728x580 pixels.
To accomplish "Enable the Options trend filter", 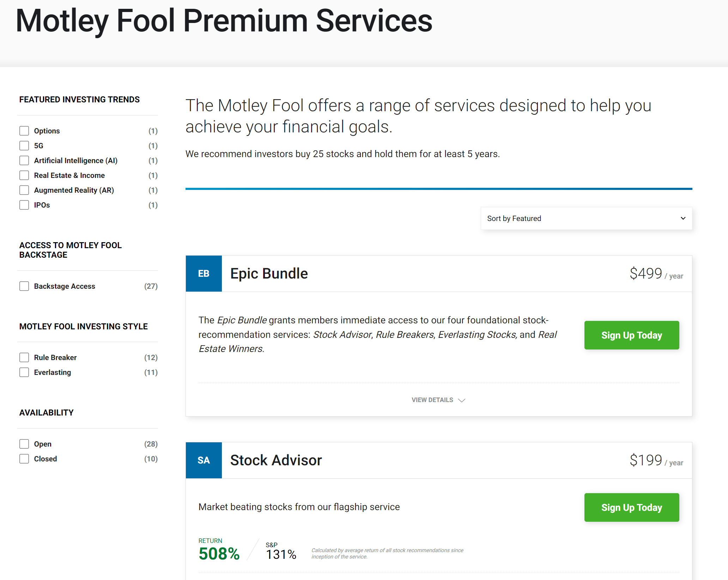I will click(24, 131).
